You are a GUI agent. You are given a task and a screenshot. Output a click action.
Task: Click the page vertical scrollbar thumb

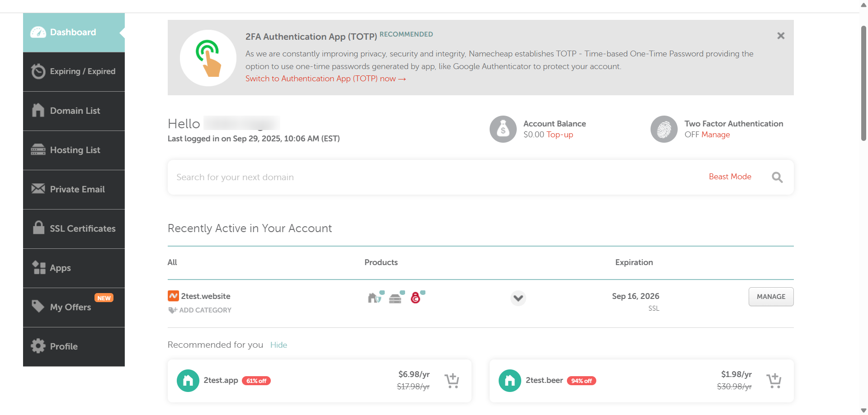(863, 84)
